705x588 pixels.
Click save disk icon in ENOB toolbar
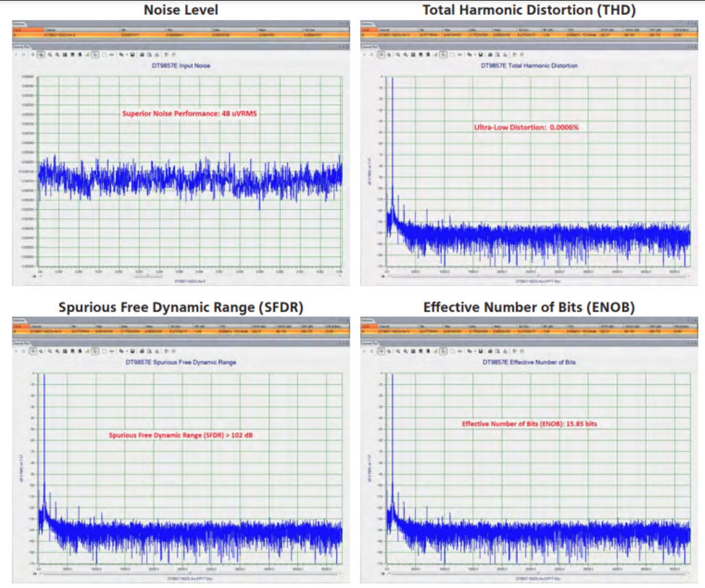tap(481, 351)
